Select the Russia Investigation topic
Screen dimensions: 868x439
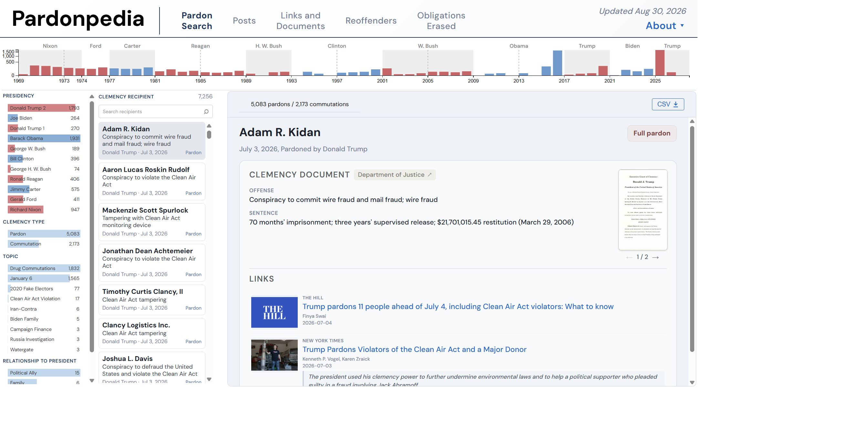click(x=44, y=339)
